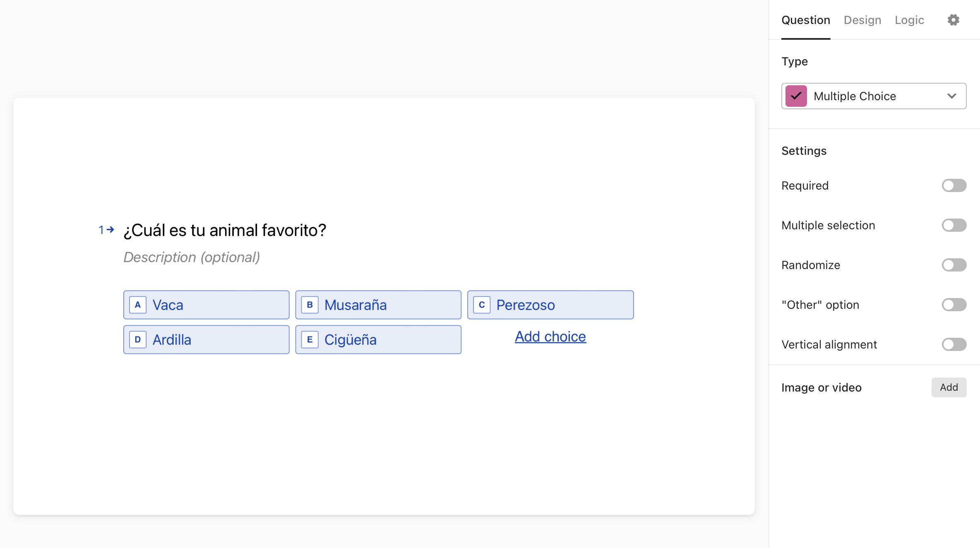980x548 pixels.
Task: Open the Multiple Choice type dropdown
Action: point(874,96)
